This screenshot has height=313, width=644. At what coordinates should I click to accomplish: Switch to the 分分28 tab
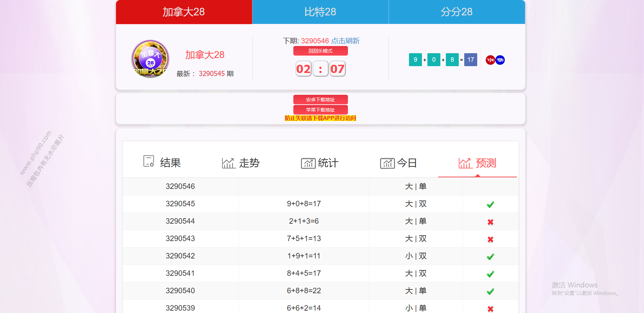coord(457,12)
